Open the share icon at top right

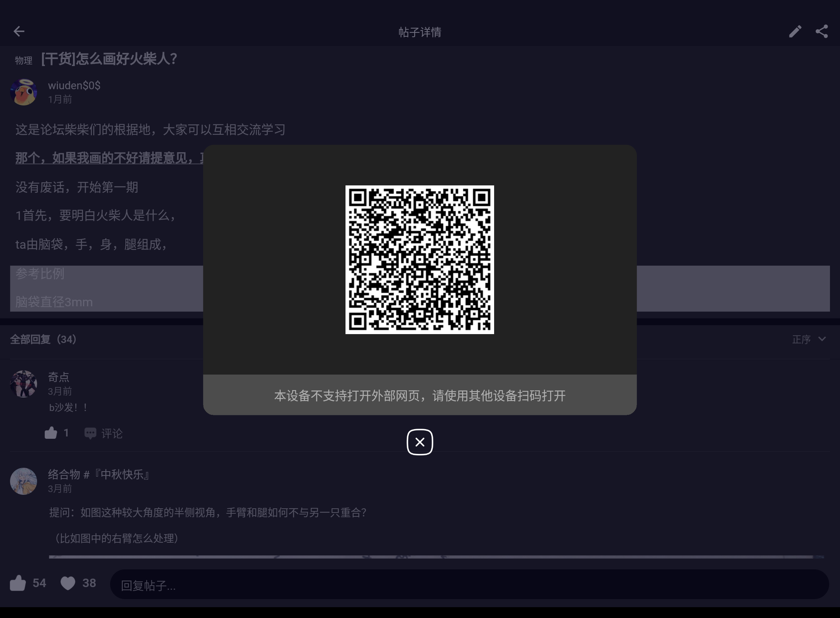[822, 31]
